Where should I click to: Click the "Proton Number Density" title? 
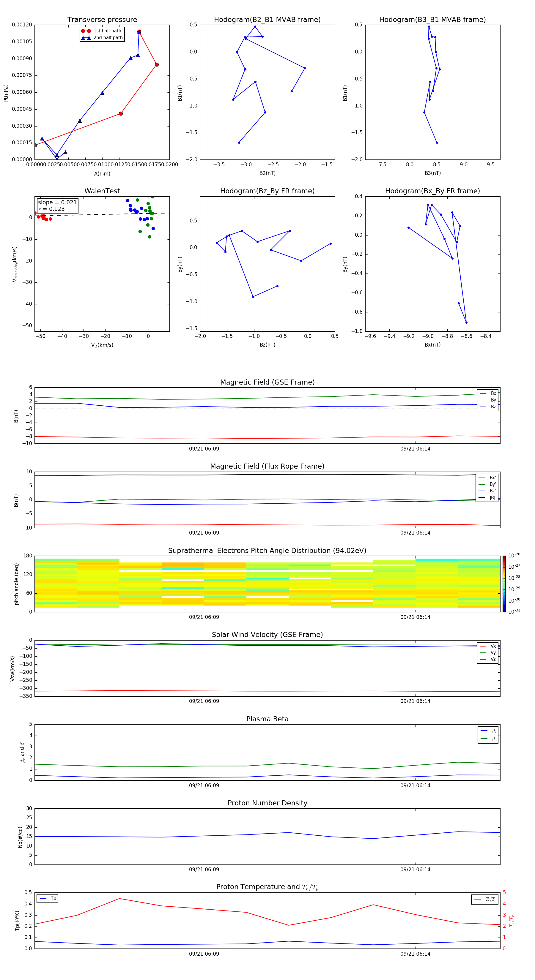tap(267, 803)
